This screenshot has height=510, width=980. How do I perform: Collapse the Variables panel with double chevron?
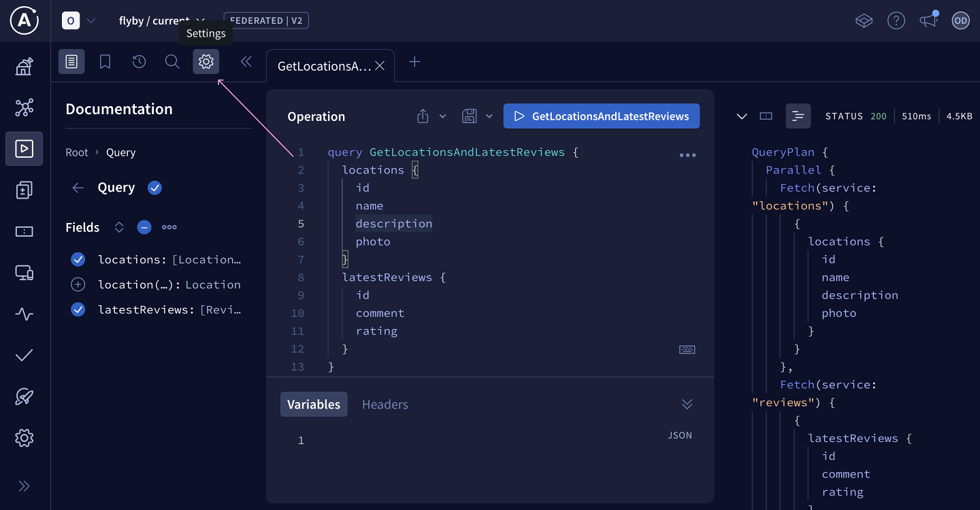click(687, 404)
